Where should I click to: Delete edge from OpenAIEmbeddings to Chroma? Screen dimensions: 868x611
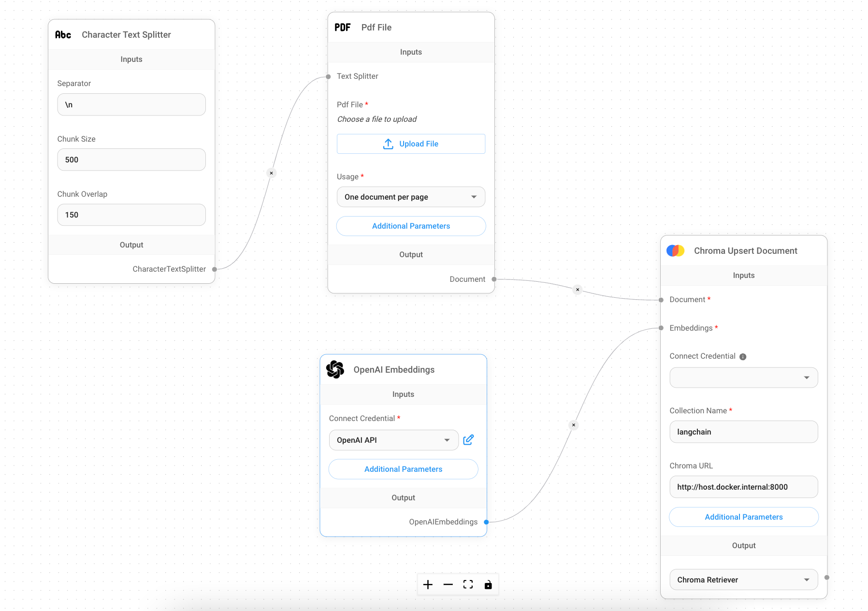[x=574, y=425]
